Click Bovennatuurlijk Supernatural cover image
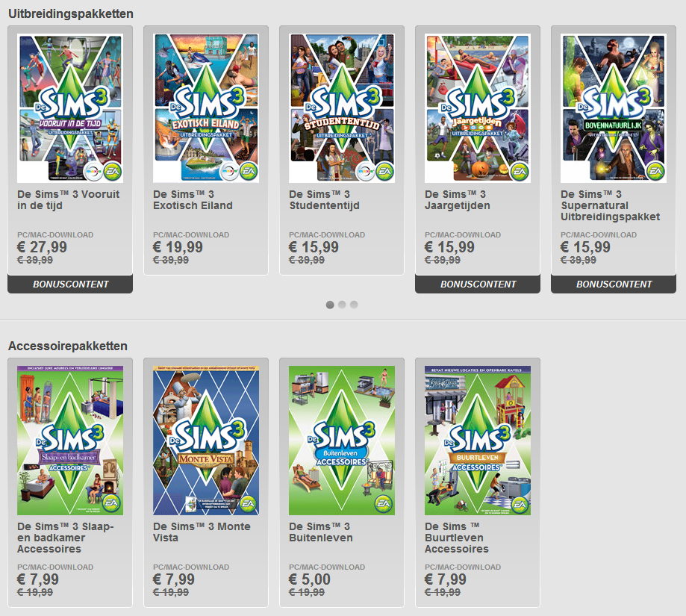686x616 pixels. pyautogui.click(x=614, y=108)
